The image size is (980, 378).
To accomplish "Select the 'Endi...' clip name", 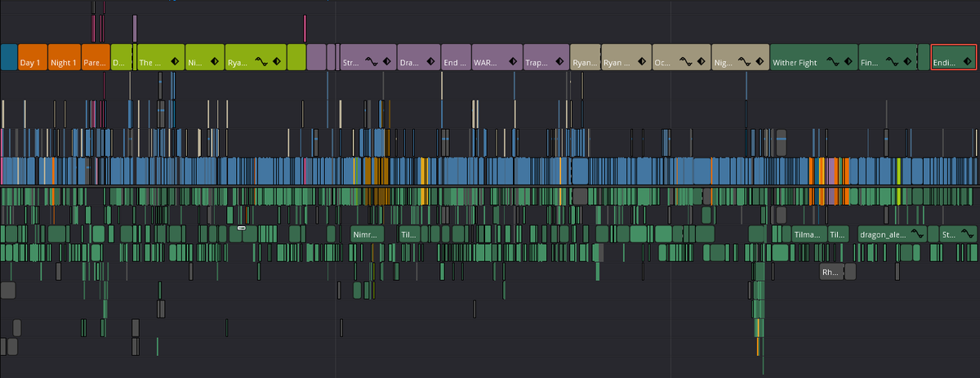I will pyautogui.click(x=944, y=63).
